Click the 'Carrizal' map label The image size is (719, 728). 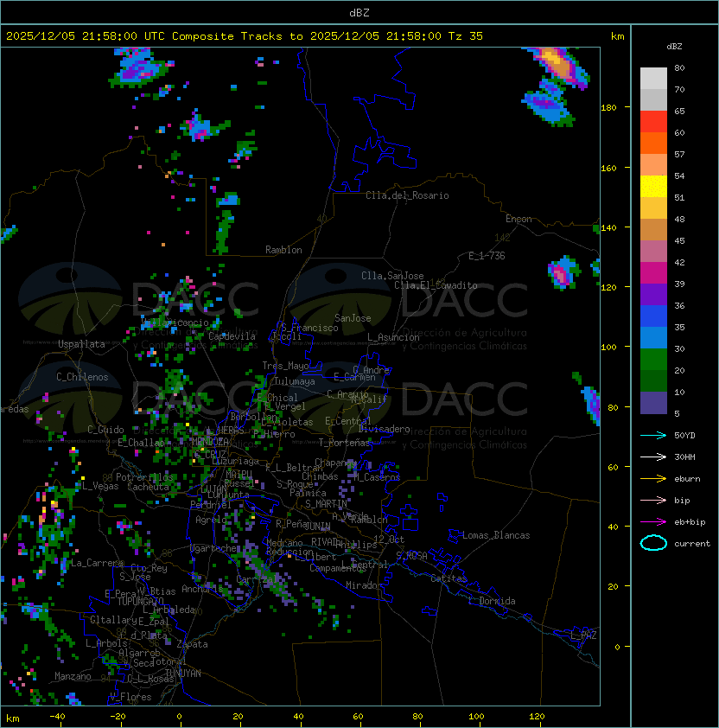coord(257,579)
